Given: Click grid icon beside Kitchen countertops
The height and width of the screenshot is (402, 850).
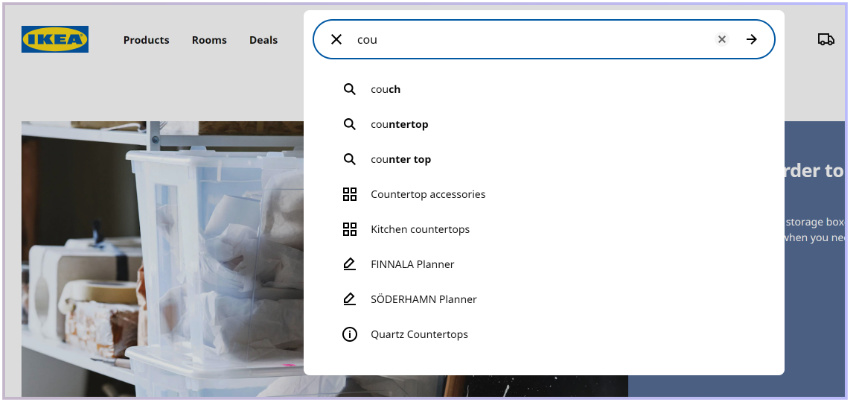Looking at the screenshot, I should (x=349, y=229).
